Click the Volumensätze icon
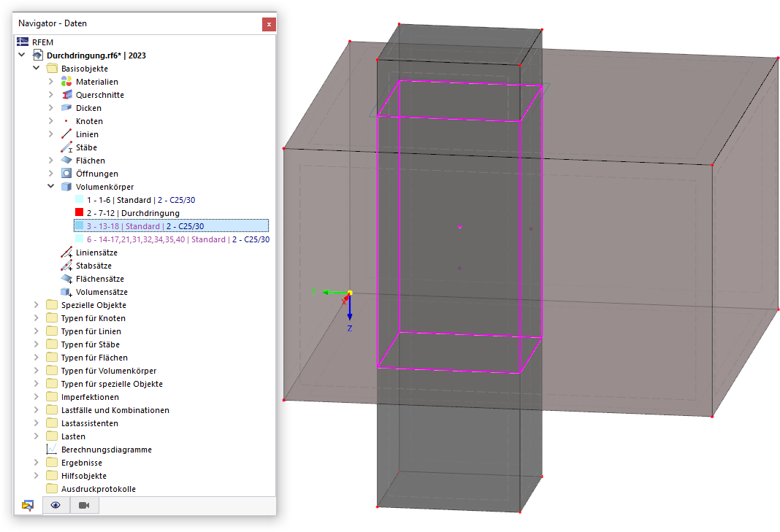The height and width of the screenshot is (532, 780). (66, 292)
